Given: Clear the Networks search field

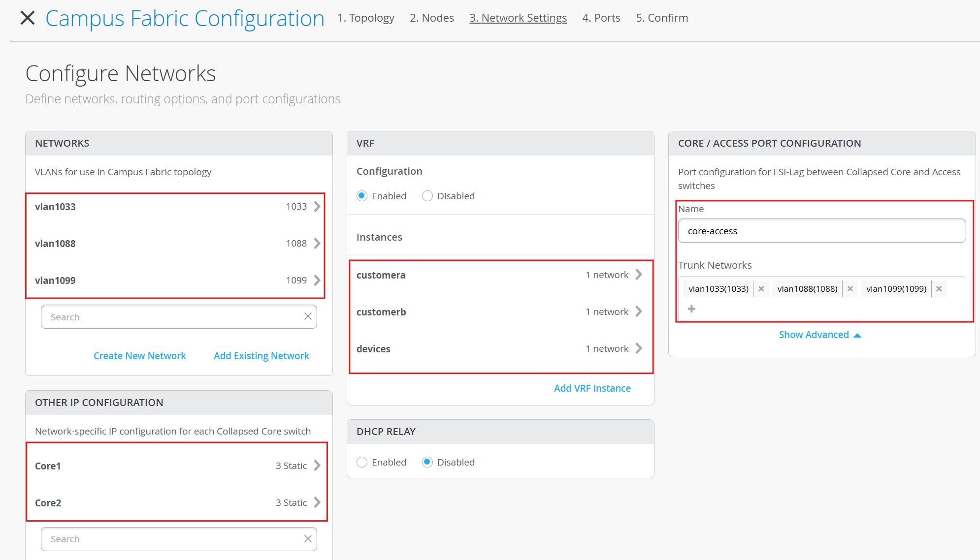Looking at the screenshot, I should tap(308, 316).
